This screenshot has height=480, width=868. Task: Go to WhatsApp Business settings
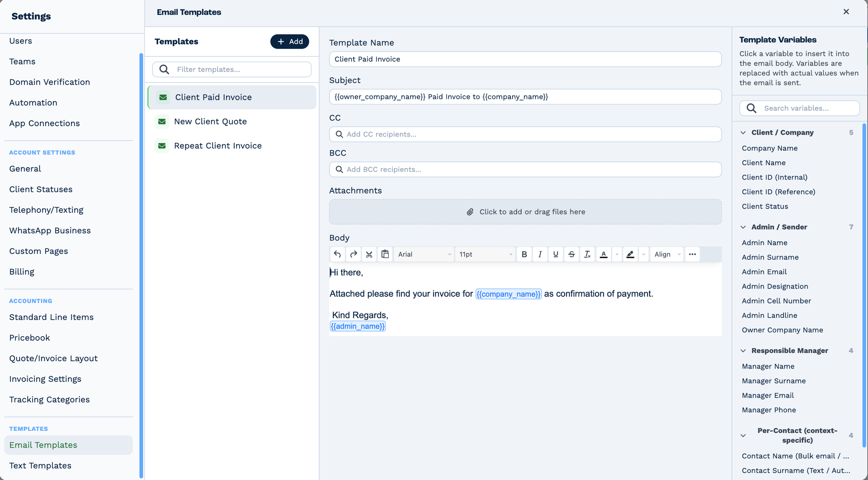point(50,230)
